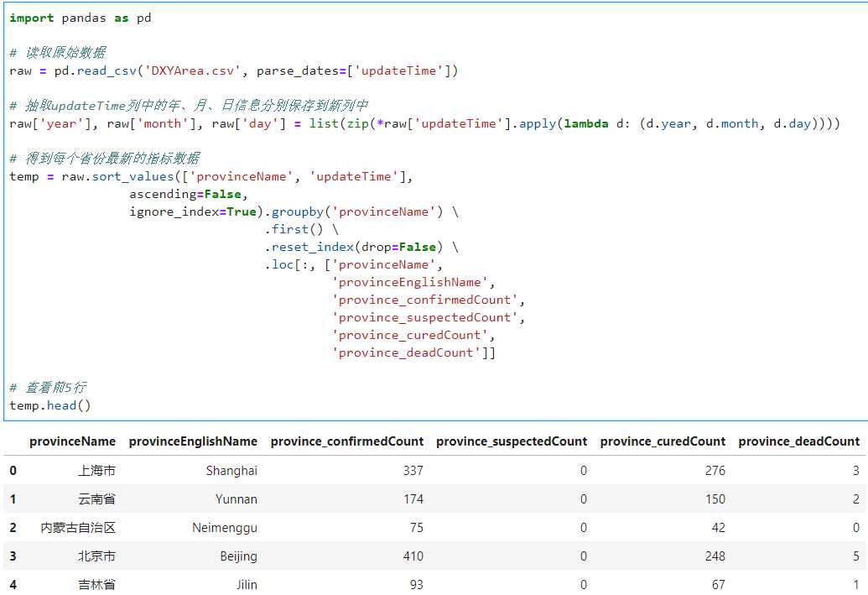The image size is (868, 595).
Task: Click the temp.head() line
Action: [50, 405]
